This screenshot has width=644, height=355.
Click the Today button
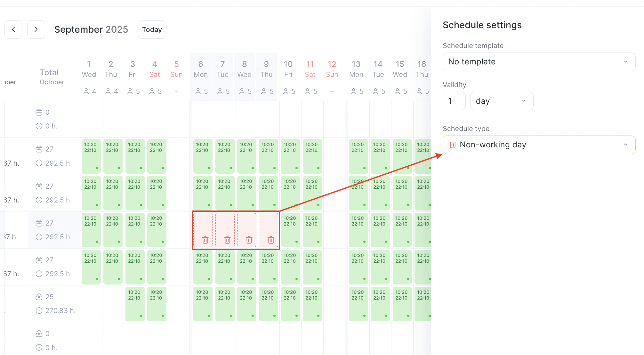click(152, 29)
